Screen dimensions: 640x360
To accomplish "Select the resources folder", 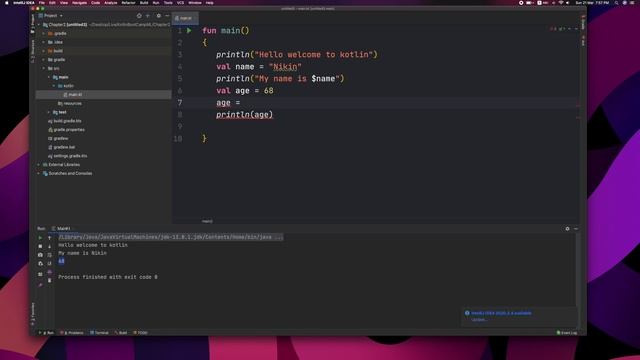I will click(70, 104).
